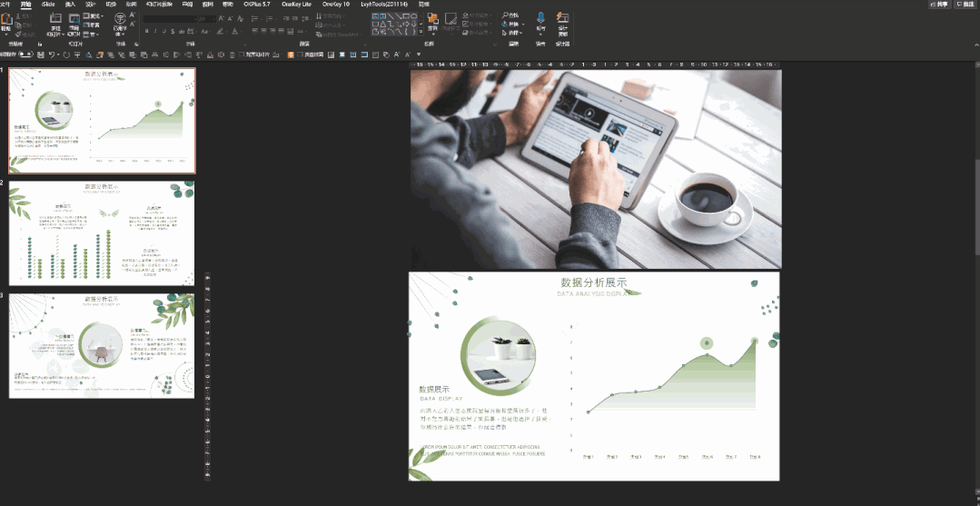The width and height of the screenshot is (980, 506).
Task: Select the second slide thumbnail
Action: pyautogui.click(x=102, y=233)
